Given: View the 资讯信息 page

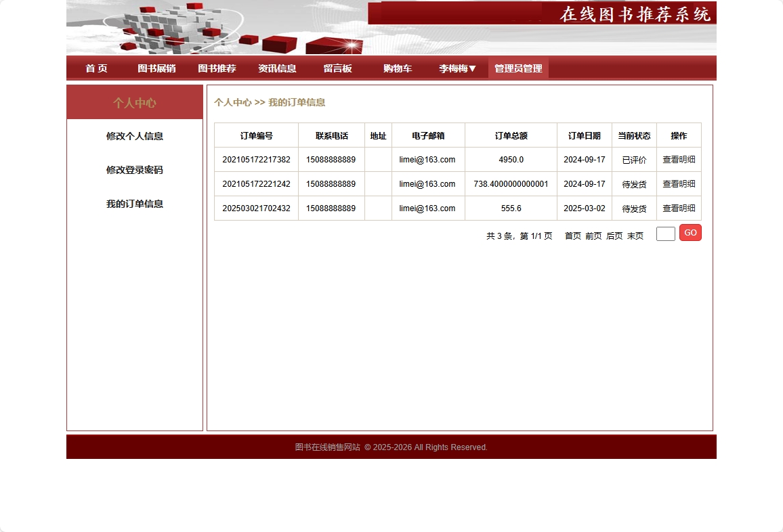Looking at the screenshot, I should coord(278,68).
